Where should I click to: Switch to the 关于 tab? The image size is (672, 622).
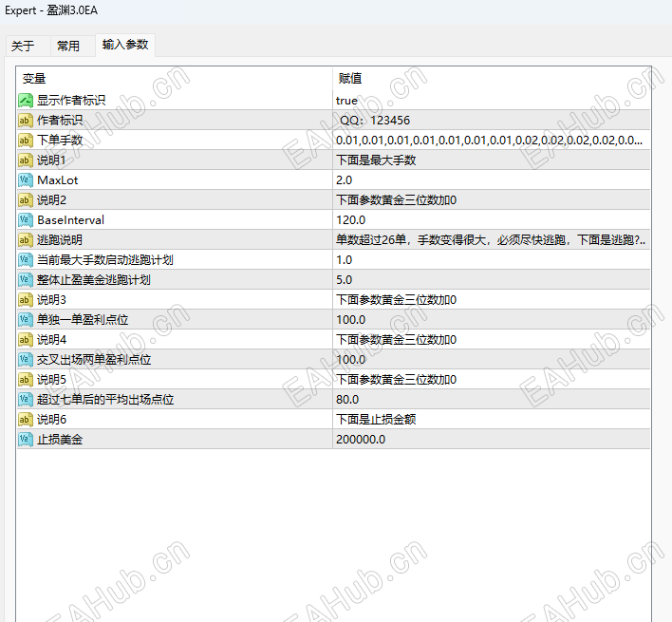pyautogui.click(x=23, y=46)
